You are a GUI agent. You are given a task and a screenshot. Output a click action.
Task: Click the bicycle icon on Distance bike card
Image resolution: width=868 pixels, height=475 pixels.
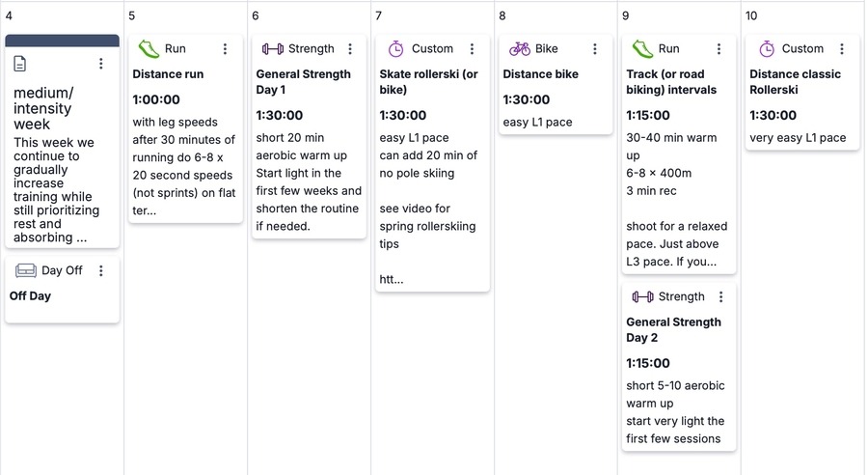click(519, 49)
